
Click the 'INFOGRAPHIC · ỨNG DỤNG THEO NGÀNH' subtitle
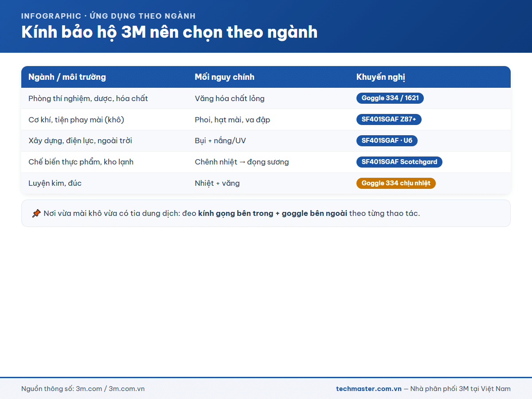[x=109, y=16]
